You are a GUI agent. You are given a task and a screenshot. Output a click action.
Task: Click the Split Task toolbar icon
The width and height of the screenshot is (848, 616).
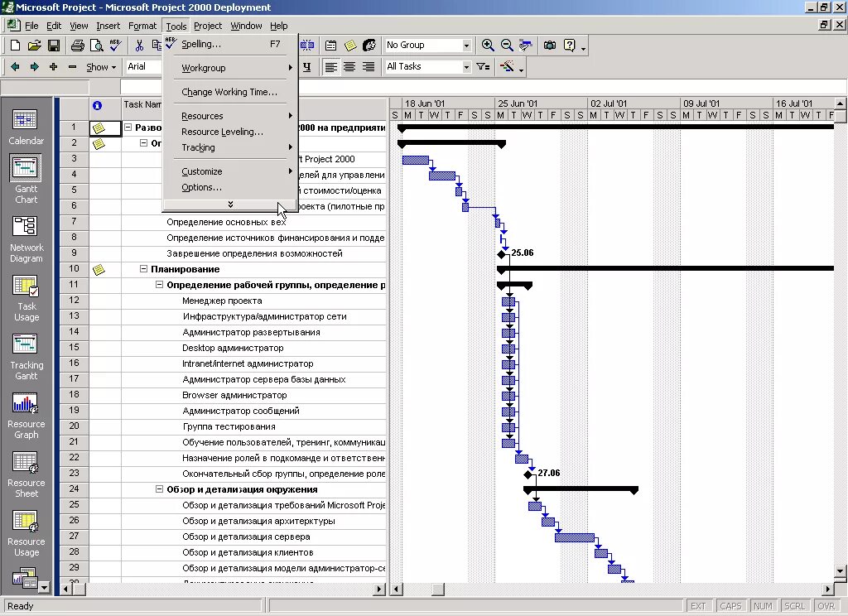306,46
